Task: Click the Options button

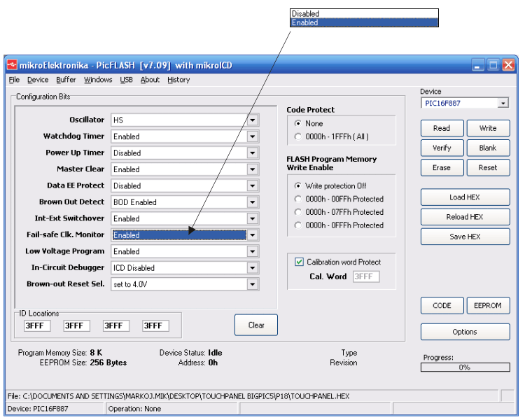Action: [x=465, y=332]
